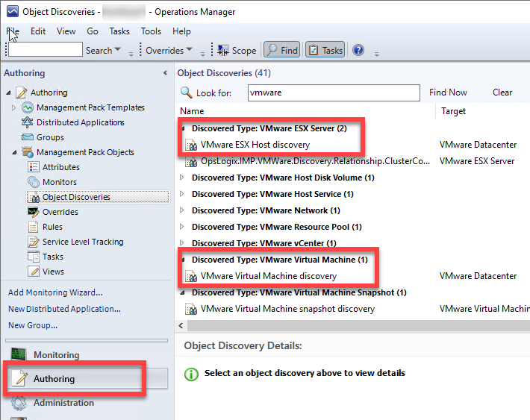Open the Tools menu
530x420 pixels.
[x=151, y=31]
